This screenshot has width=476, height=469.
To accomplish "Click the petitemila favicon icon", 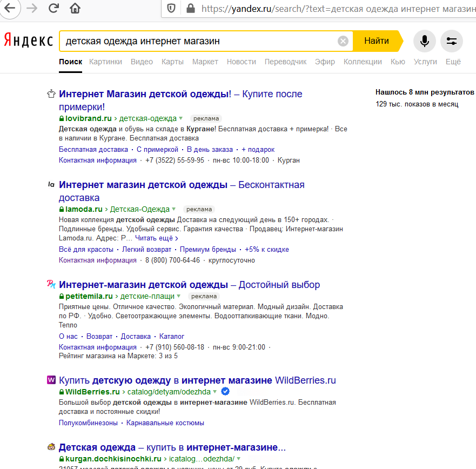I will point(51,284).
